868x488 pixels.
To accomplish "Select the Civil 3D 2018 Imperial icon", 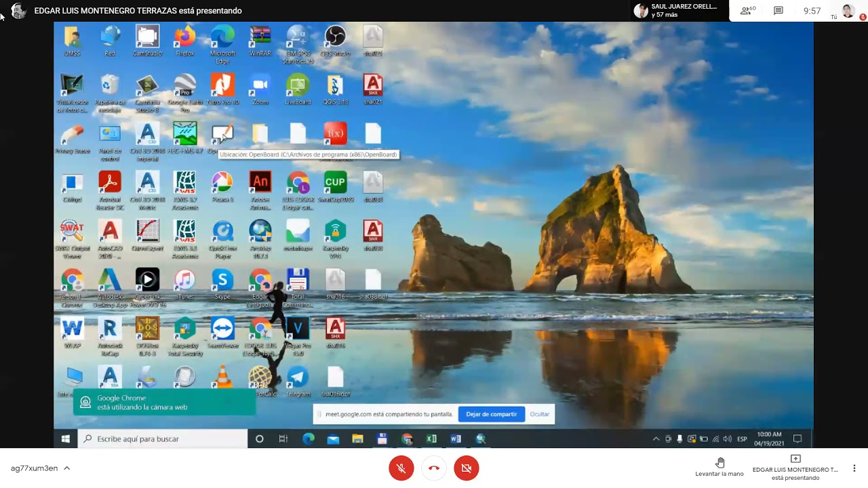I will pos(147,141).
